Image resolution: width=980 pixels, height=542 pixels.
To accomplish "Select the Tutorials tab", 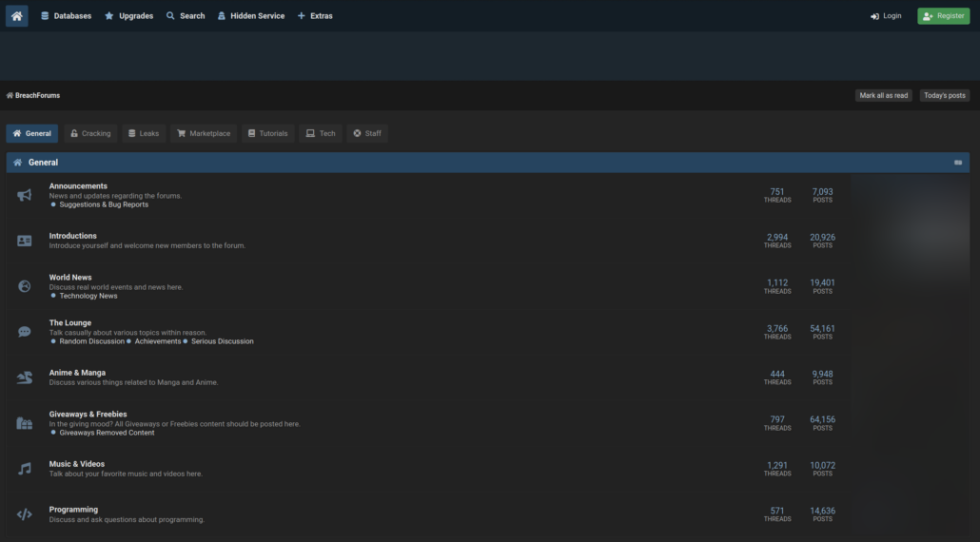I will [267, 133].
